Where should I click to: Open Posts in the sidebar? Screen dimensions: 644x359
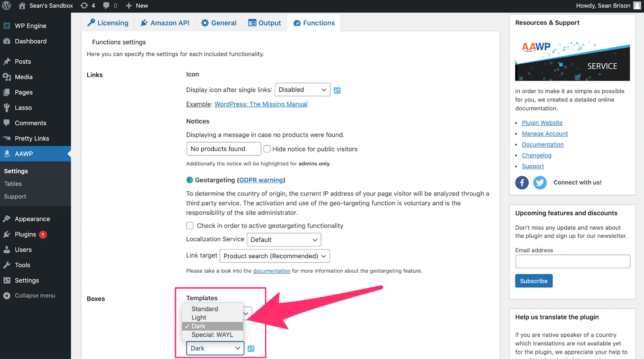[35, 62]
